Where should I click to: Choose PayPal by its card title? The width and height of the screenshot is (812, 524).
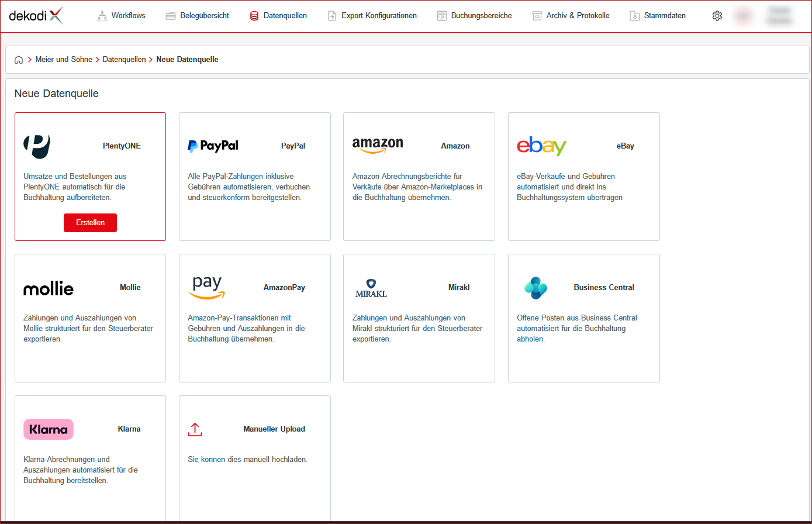pyautogui.click(x=293, y=146)
